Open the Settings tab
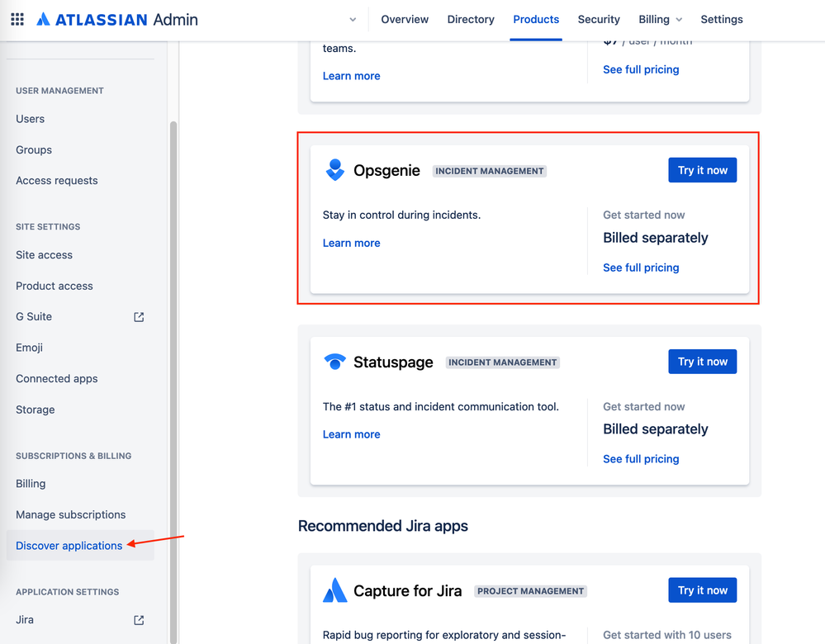The height and width of the screenshot is (644, 825). 721,20
